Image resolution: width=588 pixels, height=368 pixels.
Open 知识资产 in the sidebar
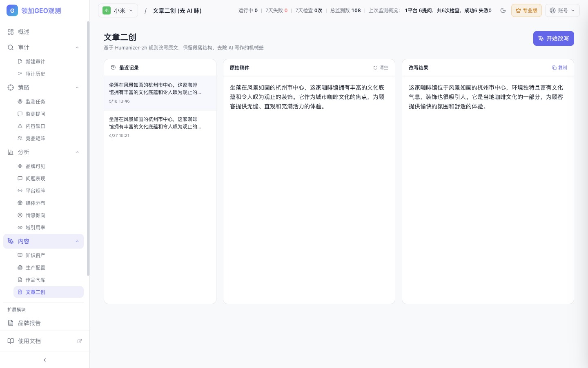click(x=48, y=255)
